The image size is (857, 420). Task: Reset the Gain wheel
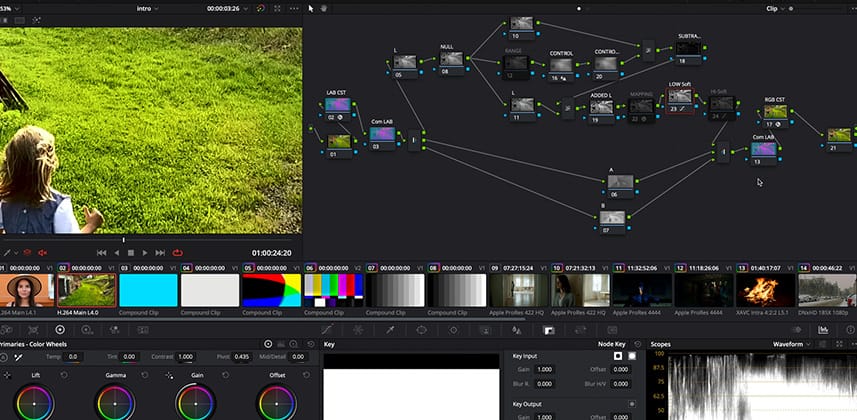226,375
